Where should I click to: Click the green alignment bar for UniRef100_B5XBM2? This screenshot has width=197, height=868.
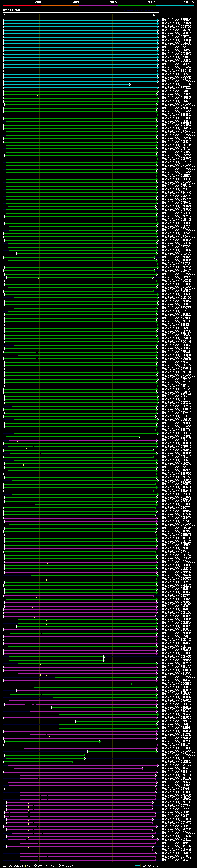73,437
